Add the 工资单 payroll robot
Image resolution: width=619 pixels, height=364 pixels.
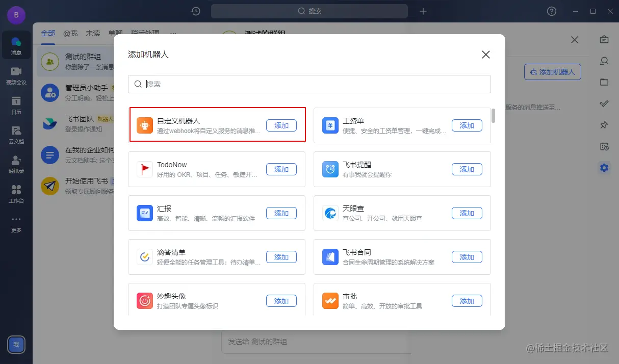point(467,125)
